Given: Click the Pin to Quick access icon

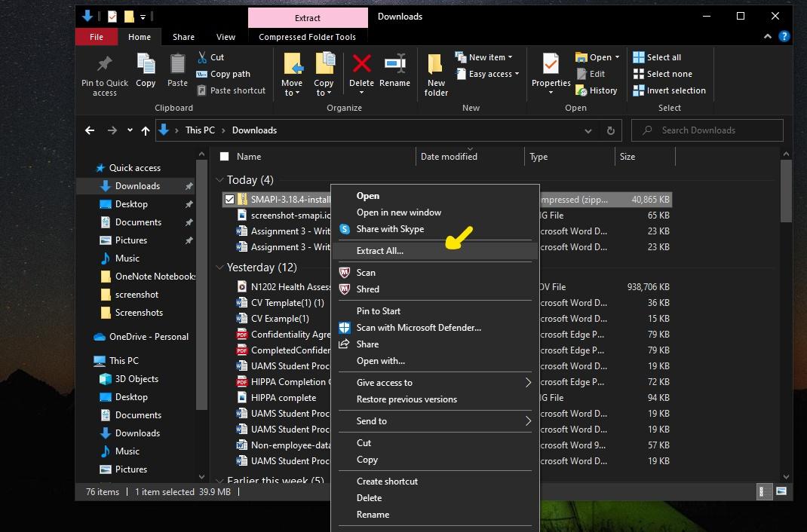Looking at the screenshot, I should [x=105, y=66].
